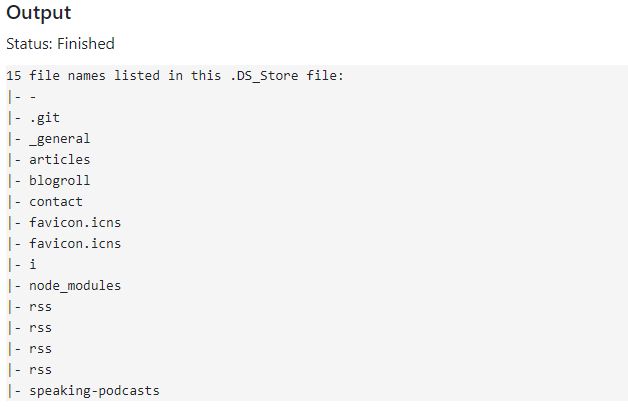Click the blogroll entry
Viewport: 628px width, 407px height.
59,181
